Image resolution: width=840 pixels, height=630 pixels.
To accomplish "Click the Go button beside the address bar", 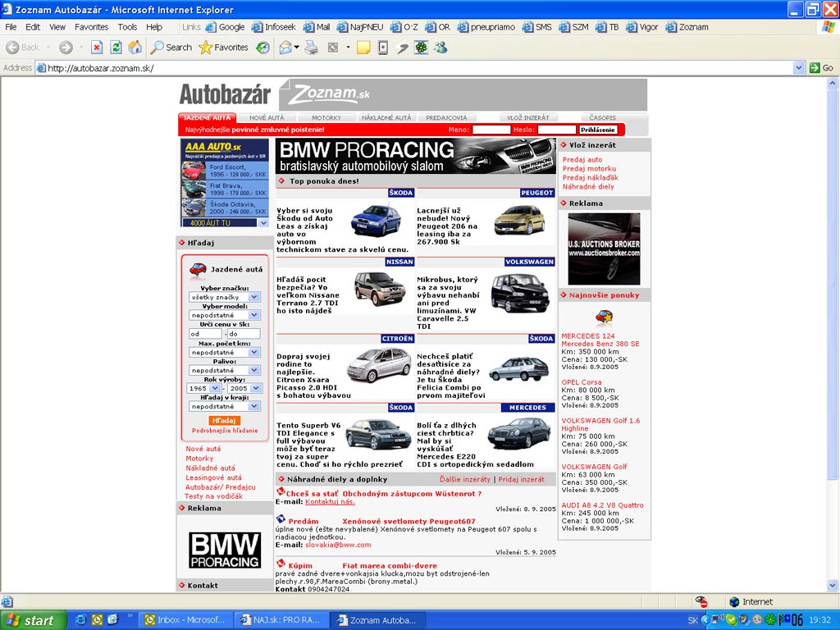I will [x=822, y=68].
